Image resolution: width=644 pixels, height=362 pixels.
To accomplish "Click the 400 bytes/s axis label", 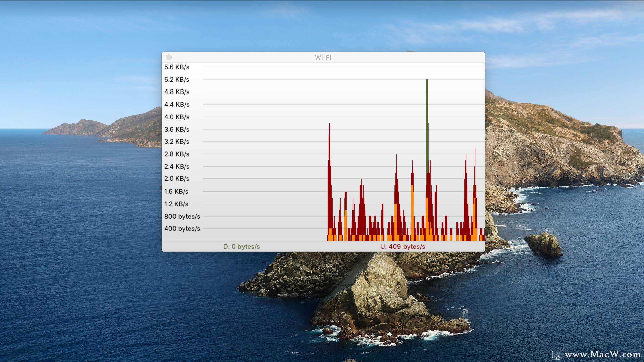I will coord(182,229).
